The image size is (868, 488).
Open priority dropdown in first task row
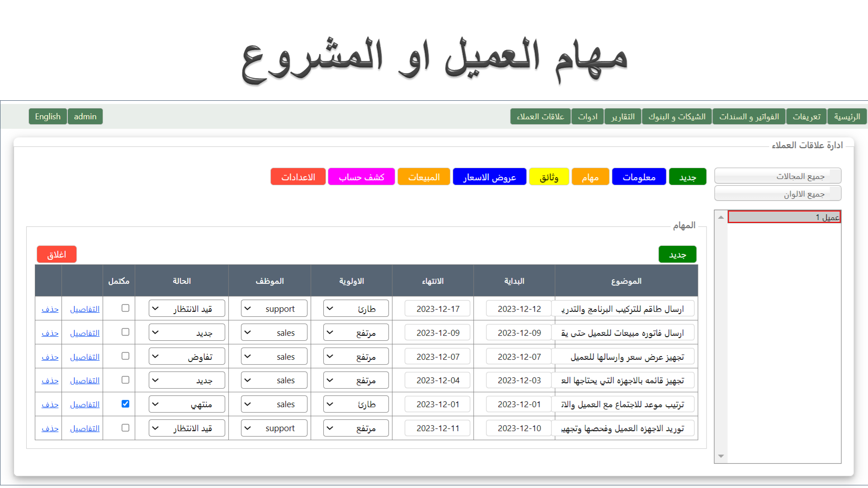point(356,309)
